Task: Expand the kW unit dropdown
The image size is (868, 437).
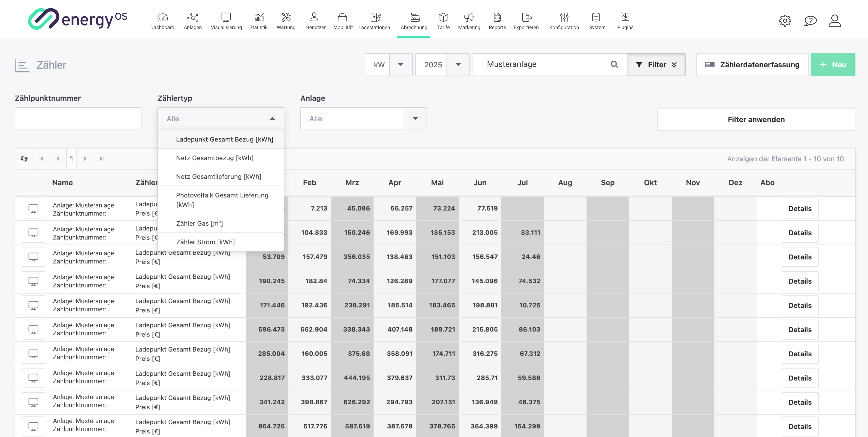Action: click(x=401, y=64)
